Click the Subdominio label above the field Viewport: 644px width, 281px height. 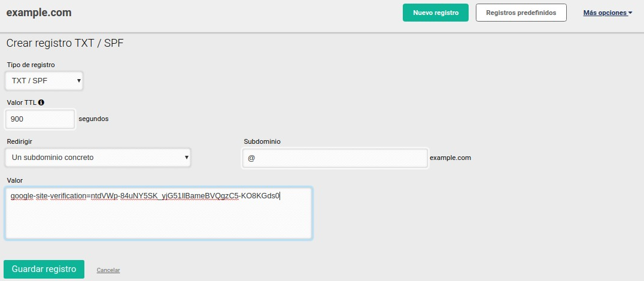pos(262,141)
